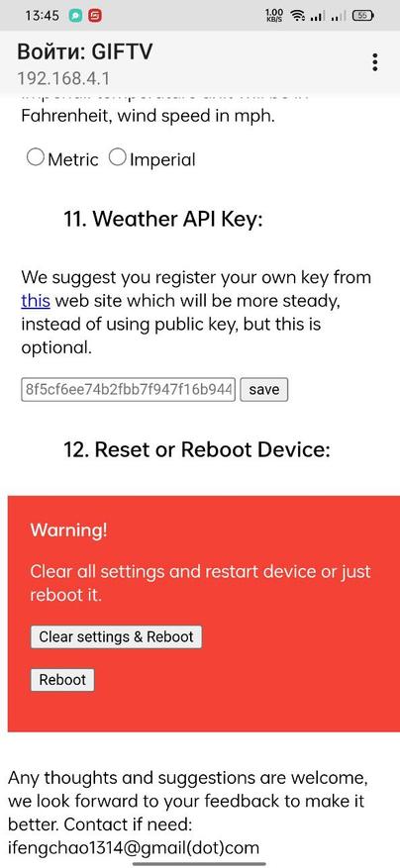Tap the network speed KB/S indicator
The height and width of the screenshot is (868, 400).
[275, 16]
